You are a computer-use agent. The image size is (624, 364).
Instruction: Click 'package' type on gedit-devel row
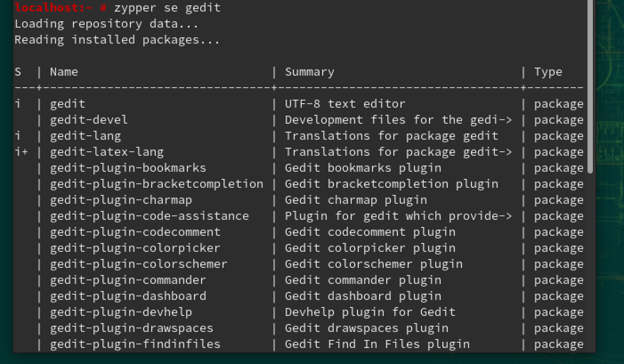coord(559,120)
